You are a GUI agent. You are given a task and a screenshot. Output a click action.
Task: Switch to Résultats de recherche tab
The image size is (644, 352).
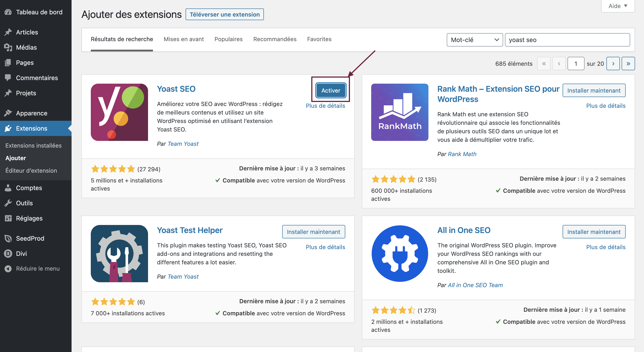[x=122, y=39]
